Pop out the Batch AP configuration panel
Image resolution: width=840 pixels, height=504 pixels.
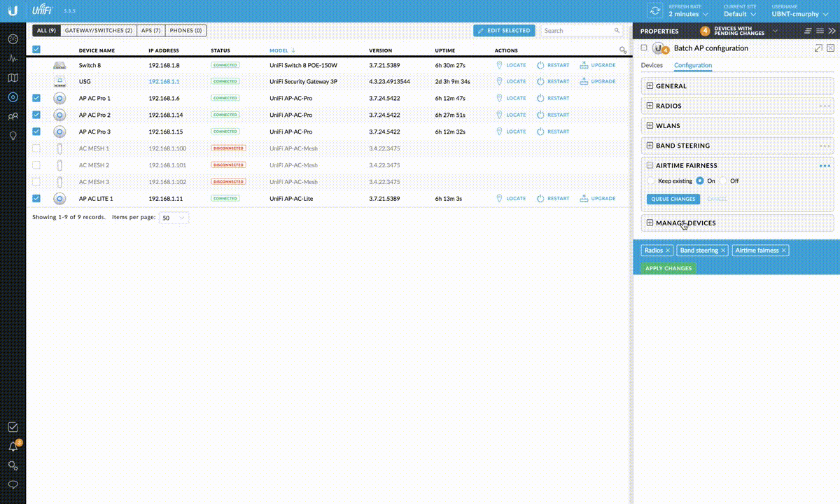pyautogui.click(x=818, y=48)
